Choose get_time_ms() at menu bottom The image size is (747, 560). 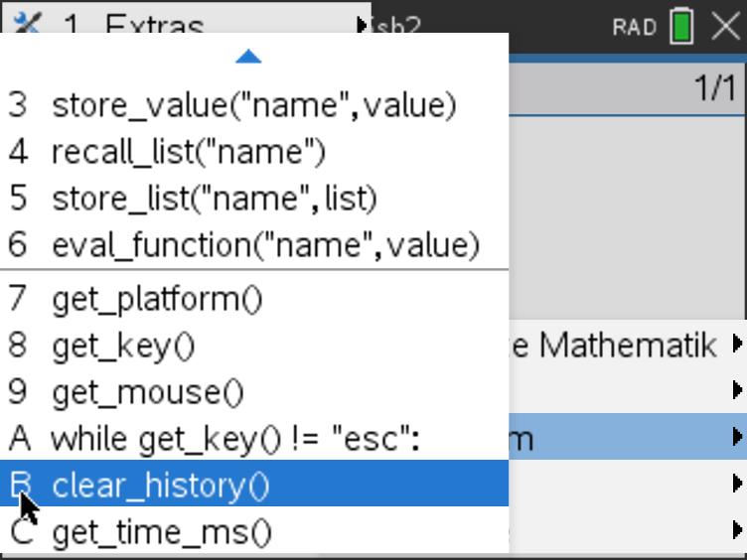tap(161, 532)
